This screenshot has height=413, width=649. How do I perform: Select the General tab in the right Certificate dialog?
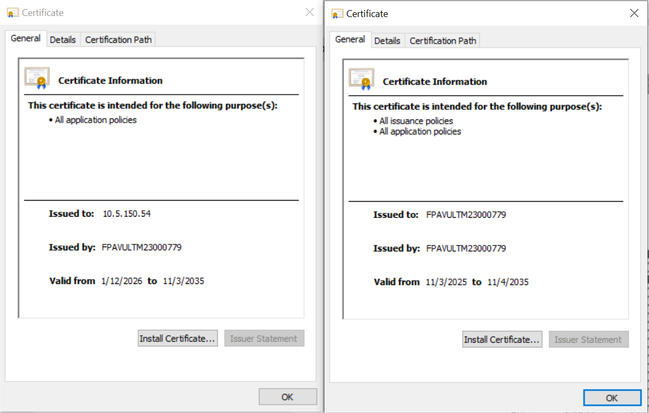pyautogui.click(x=350, y=40)
